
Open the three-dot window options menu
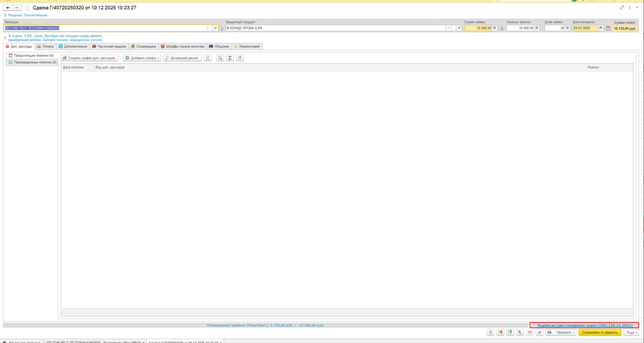click(630, 8)
